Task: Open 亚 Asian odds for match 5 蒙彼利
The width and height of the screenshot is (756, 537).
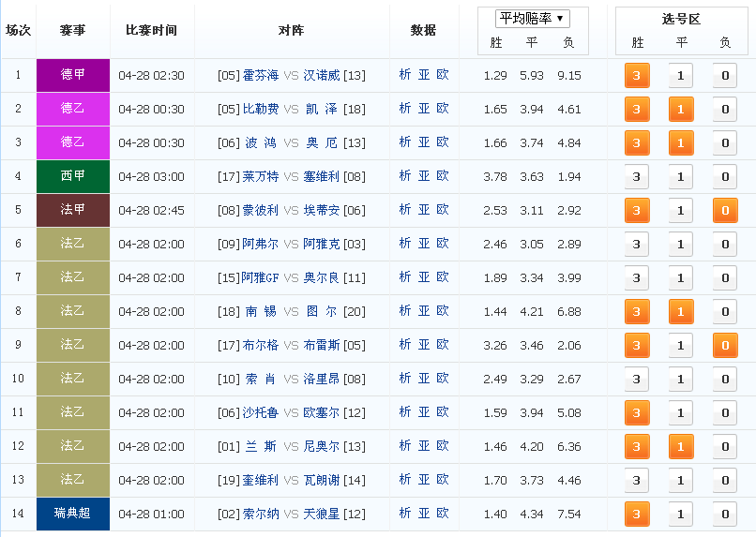Action: (x=424, y=210)
